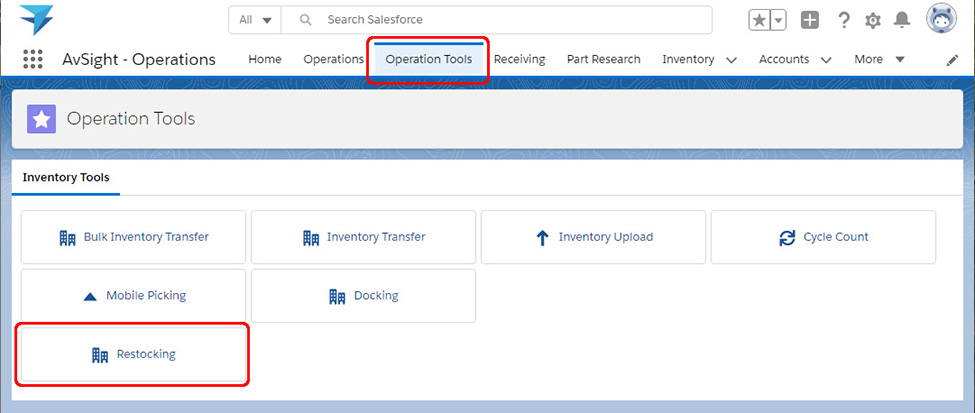Click the AvSight logo at the top

point(37,20)
